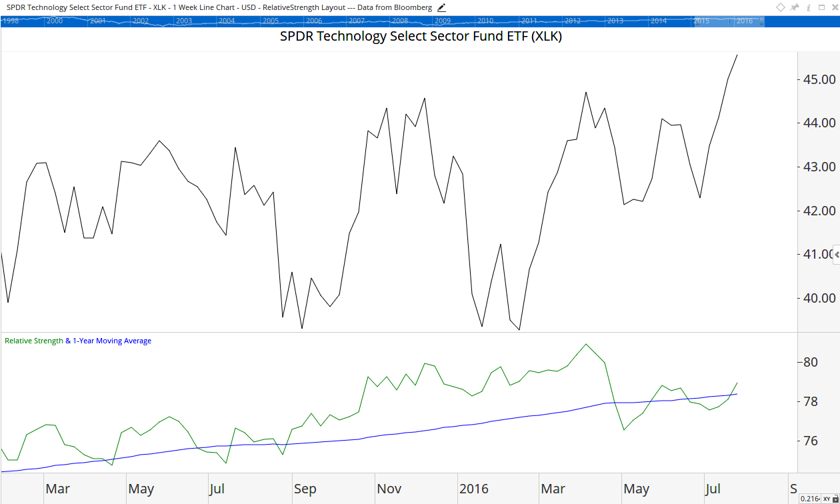Click the XY scale button
840x504 pixels.
[827, 499]
